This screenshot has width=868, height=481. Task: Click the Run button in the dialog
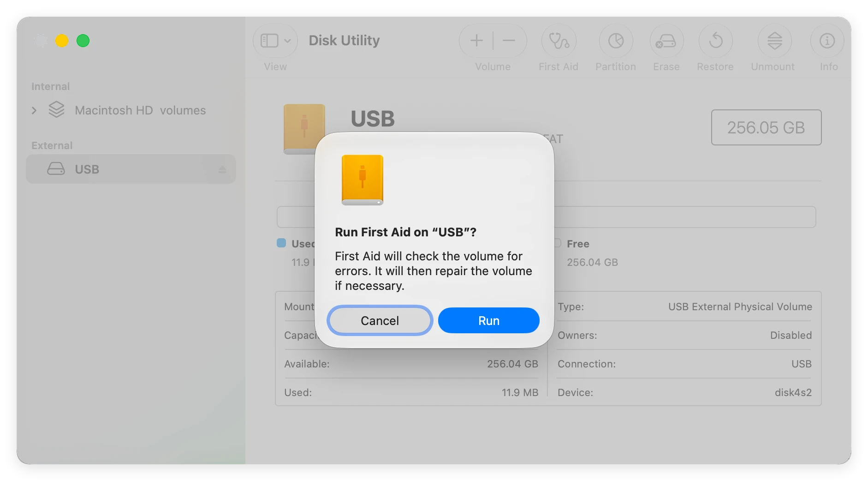pos(488,320)
